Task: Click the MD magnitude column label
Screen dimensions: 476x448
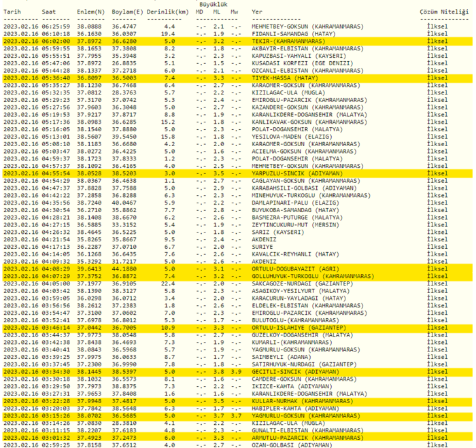Action: click(x=199, y=12)
